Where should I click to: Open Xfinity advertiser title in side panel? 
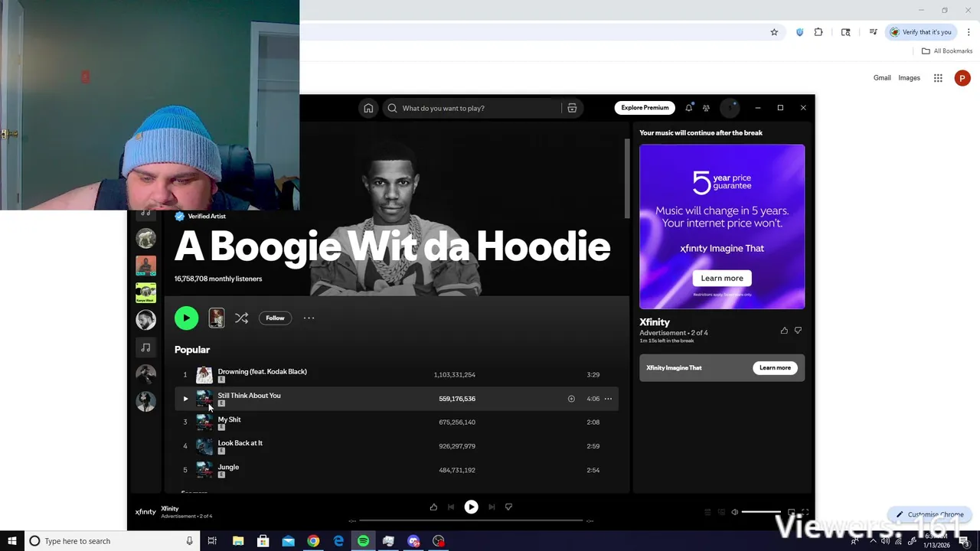click(x=655, y=322)
